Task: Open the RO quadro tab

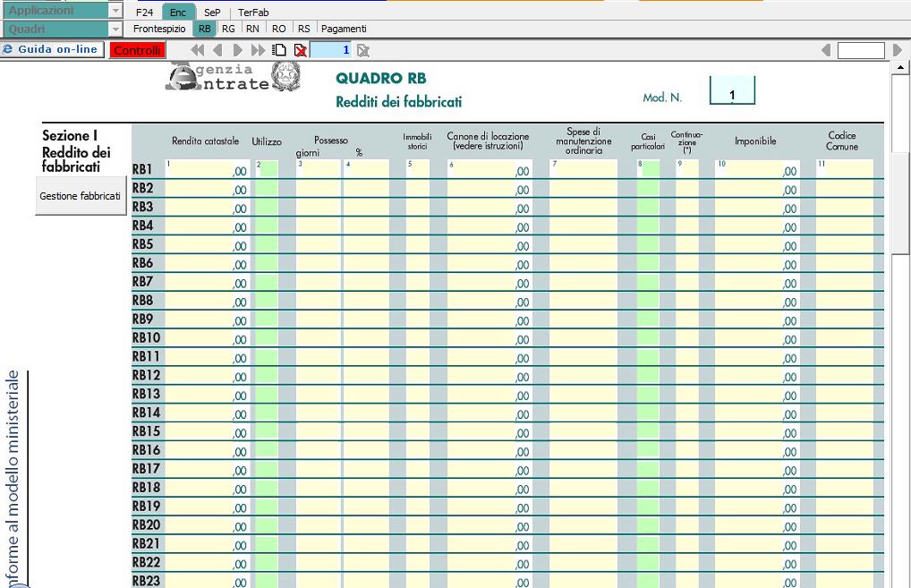Action: tap(279, 29)
